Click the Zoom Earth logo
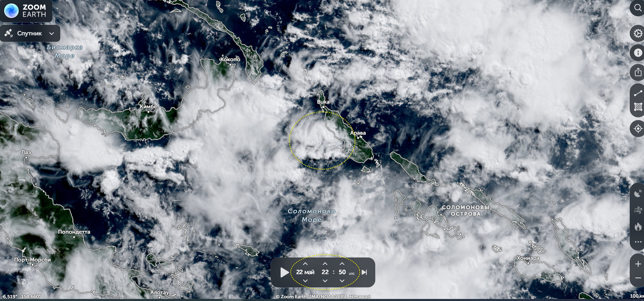Viewport: 644px width, 301px height. point(26,11)
